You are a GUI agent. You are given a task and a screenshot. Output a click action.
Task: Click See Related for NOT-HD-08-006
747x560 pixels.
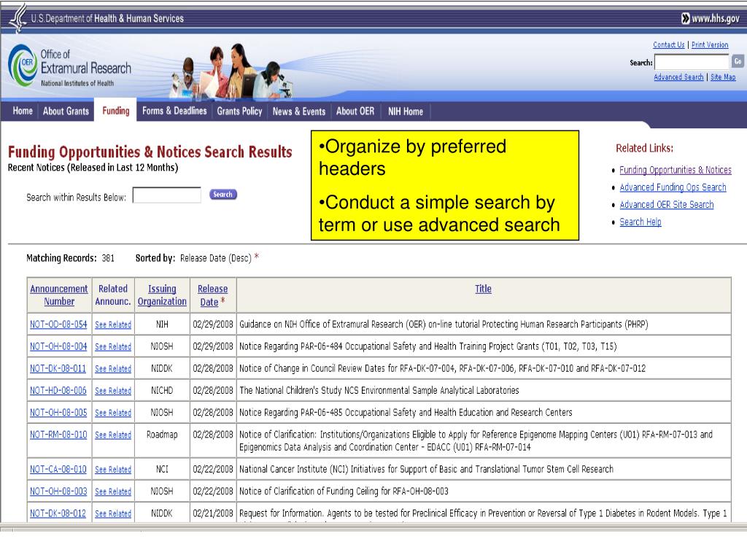point(113,391)
